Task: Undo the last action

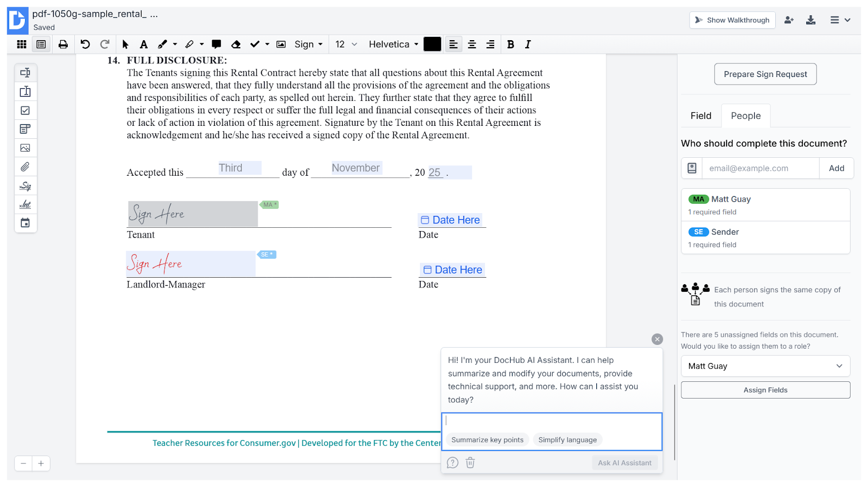Action: tap(85, 44)
